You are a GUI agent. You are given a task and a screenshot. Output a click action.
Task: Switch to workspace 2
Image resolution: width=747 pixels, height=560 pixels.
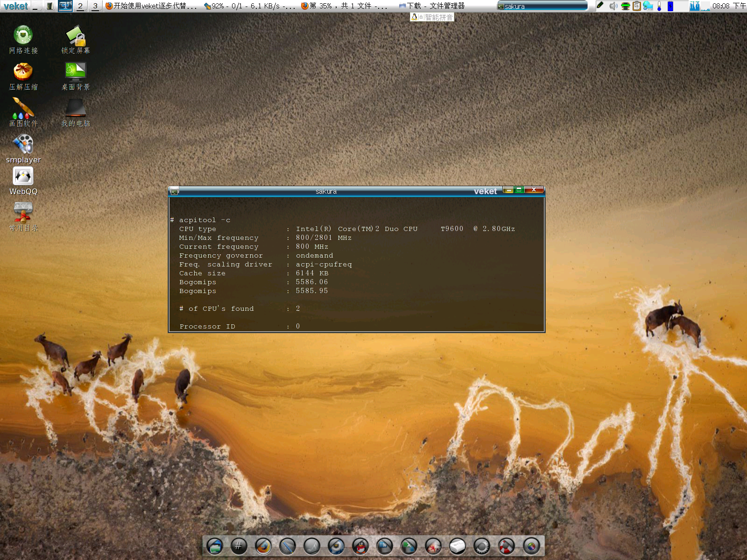click(x=80, y=6)
